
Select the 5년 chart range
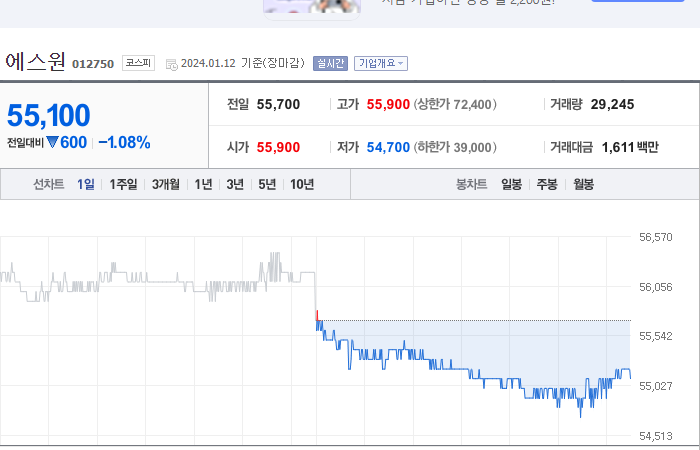click(x=267, y=184)
